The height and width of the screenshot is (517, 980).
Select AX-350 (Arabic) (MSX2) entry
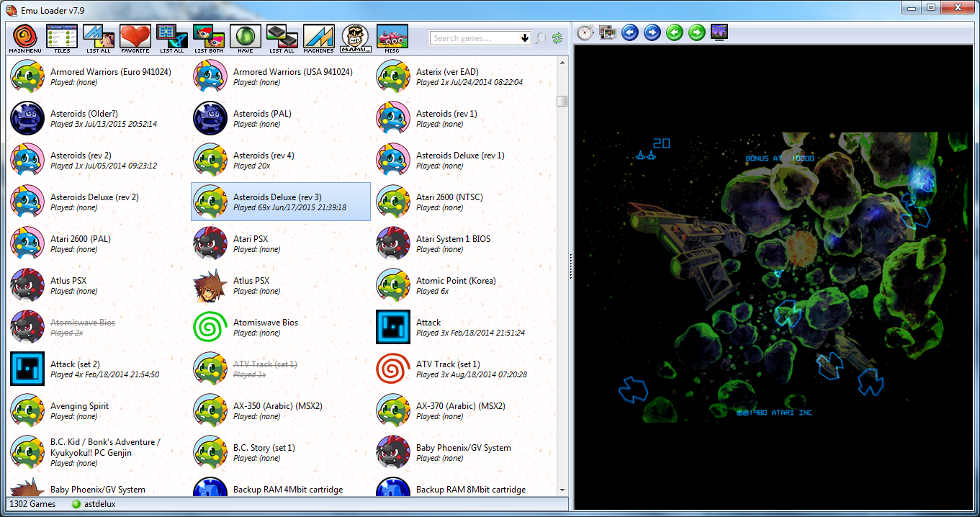pyautogui.click(x=281, y=410)
